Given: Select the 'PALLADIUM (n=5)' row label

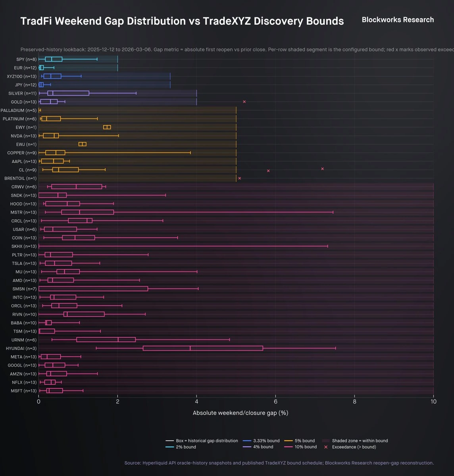Looking at the screenshot, I should tap(19, 110).
